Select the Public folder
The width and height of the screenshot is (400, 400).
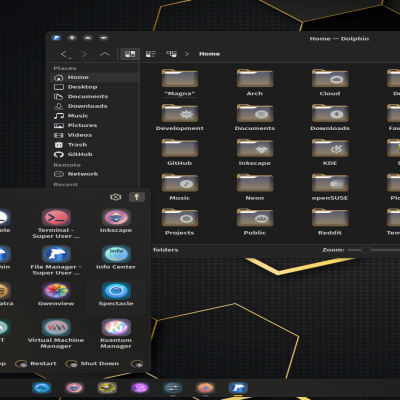[x=255, y=223]
